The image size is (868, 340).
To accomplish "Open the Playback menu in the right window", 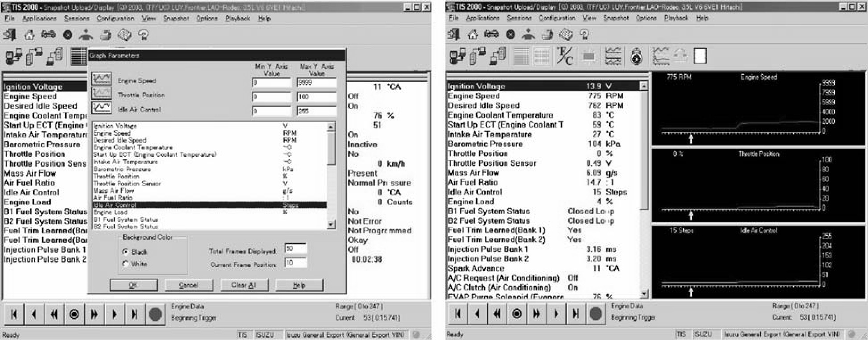I will 676,18.
